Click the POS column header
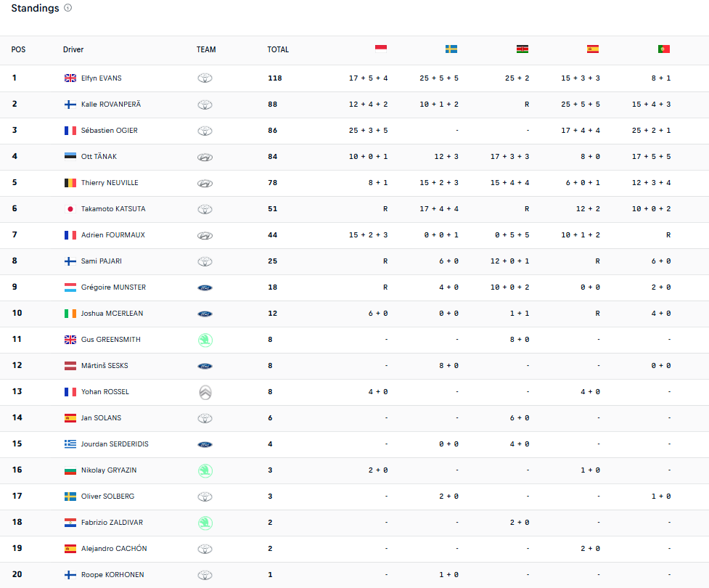709x588 pixels. coord(19,49)
